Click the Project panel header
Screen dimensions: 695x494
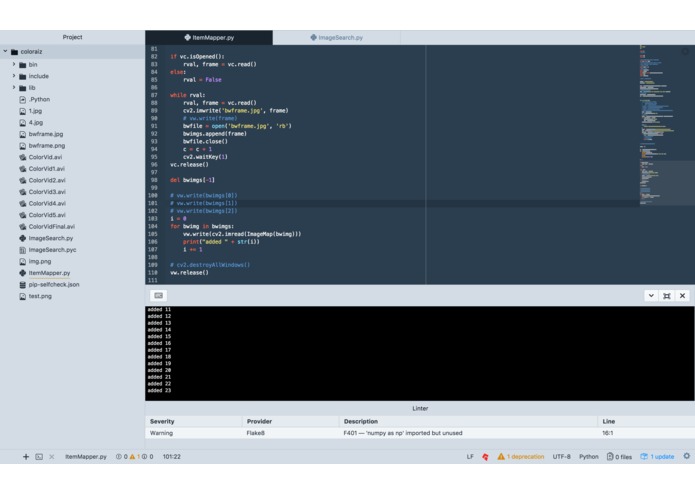[x=72, y=37]
